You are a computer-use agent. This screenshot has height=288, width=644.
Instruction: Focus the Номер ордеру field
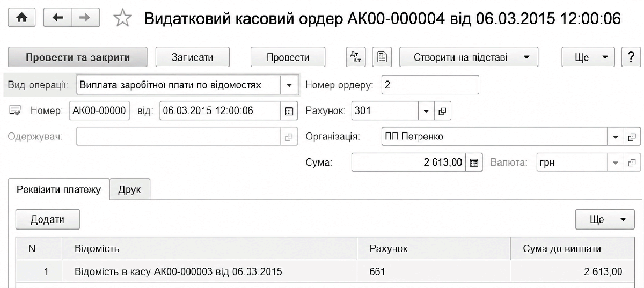(430, 85)
